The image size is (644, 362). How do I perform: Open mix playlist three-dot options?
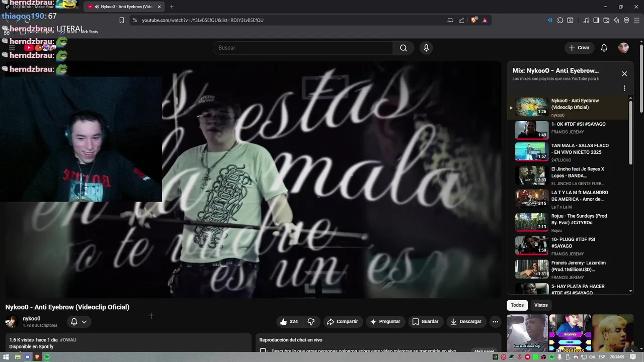tap(624, 88)
